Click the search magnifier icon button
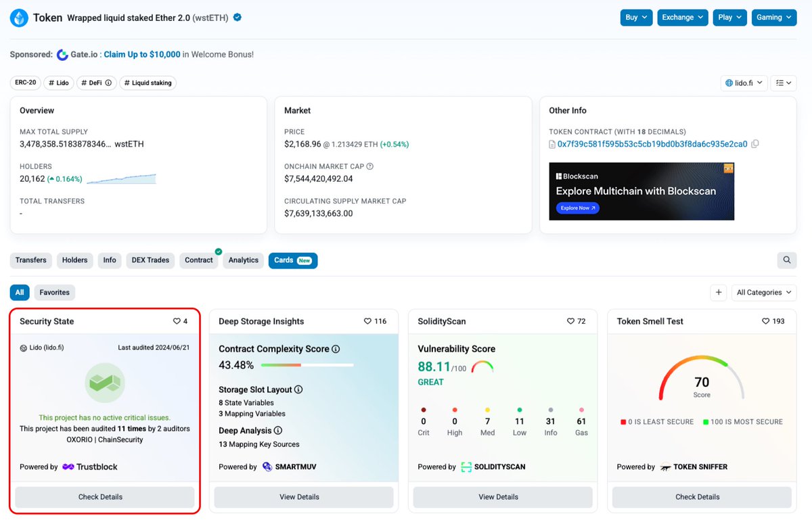The width and height of the screenshot is (812, 520). (x=787, y=260)
